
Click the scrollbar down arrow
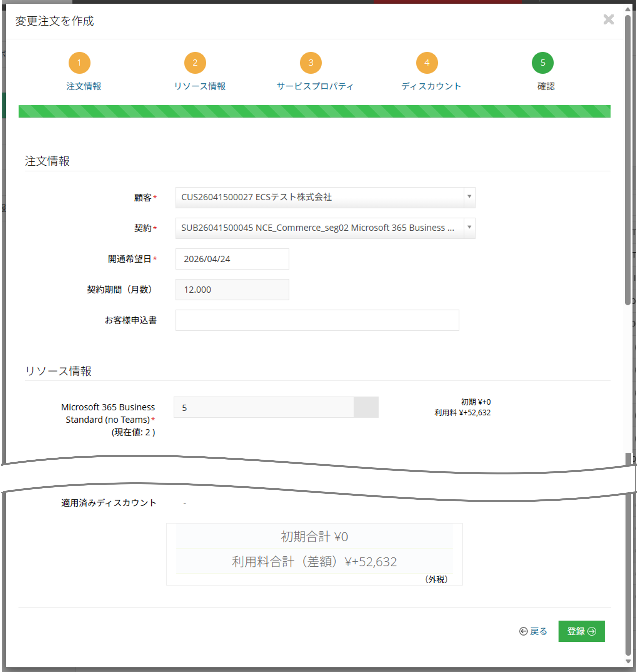[628, 662]
